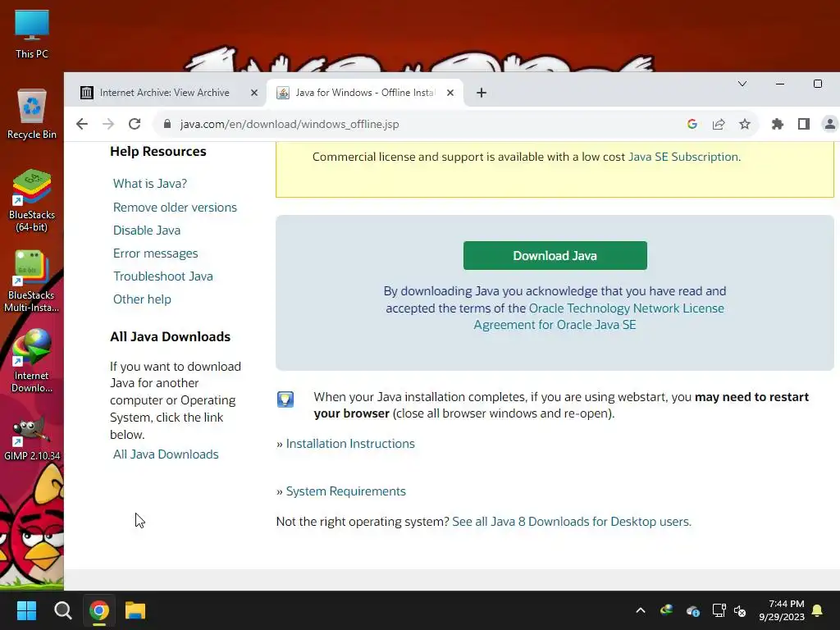Viewport: 840px width, 630px height.
Task: Switch to Internet Archive: View Archive tab
Action: tap(164, 93)
